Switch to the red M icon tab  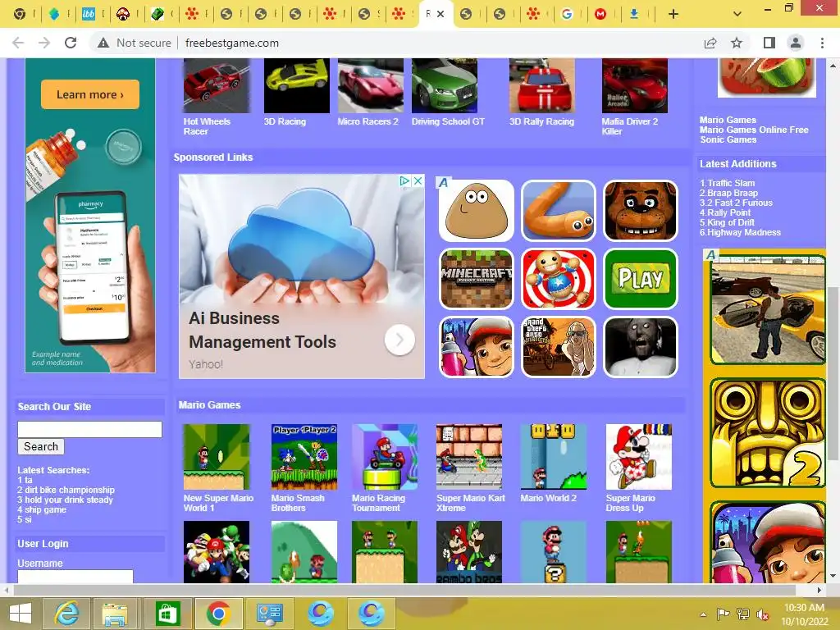coord(600,15)
